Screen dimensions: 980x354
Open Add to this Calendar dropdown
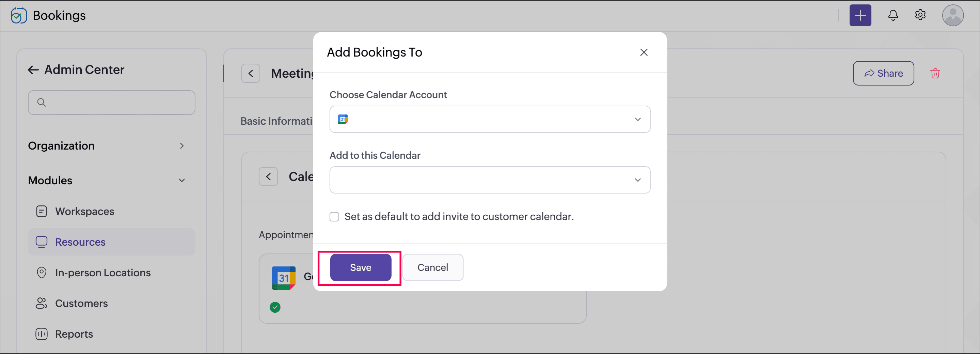[x=490, y=180]
